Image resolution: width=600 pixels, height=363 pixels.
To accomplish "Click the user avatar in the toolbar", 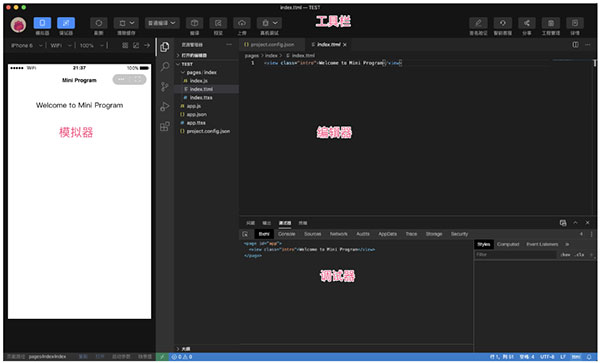I will (18, 25).
